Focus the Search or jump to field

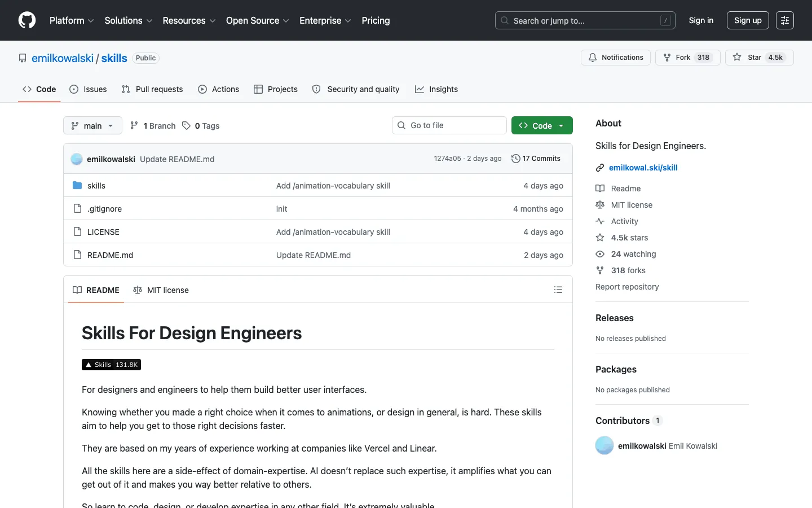coord(585,20)
